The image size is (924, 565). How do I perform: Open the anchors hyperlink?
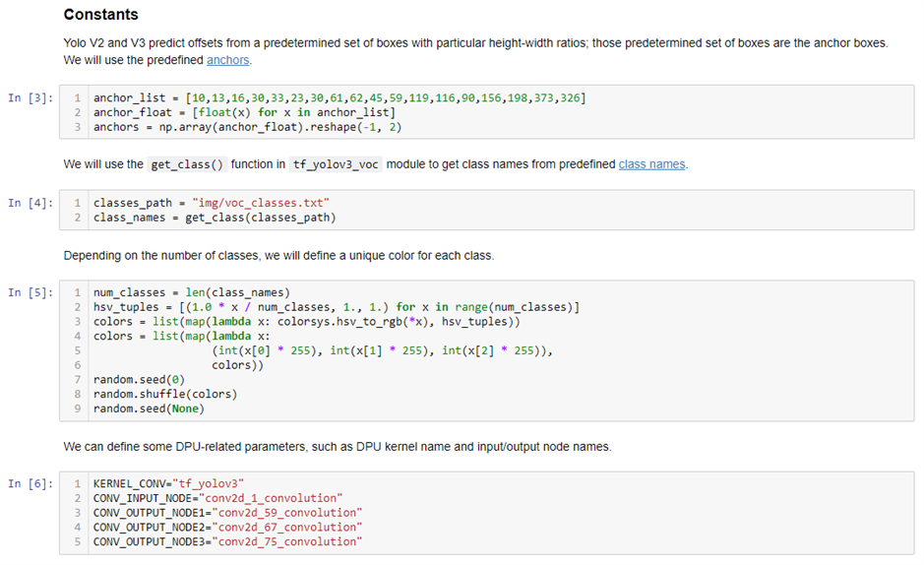(x=227, y=60)
